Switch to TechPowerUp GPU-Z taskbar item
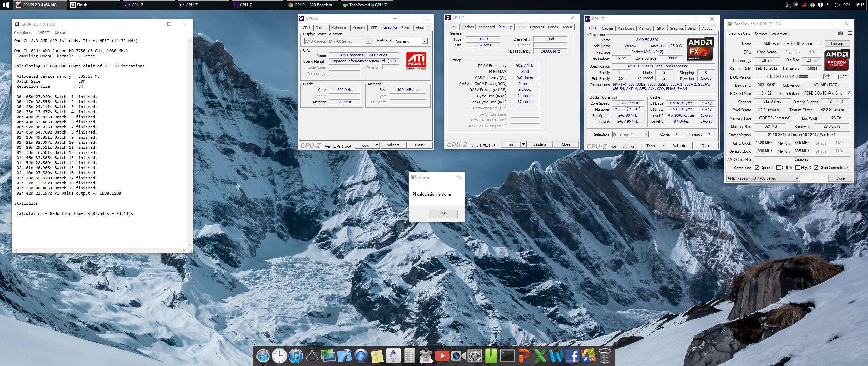 click(367, 5)
